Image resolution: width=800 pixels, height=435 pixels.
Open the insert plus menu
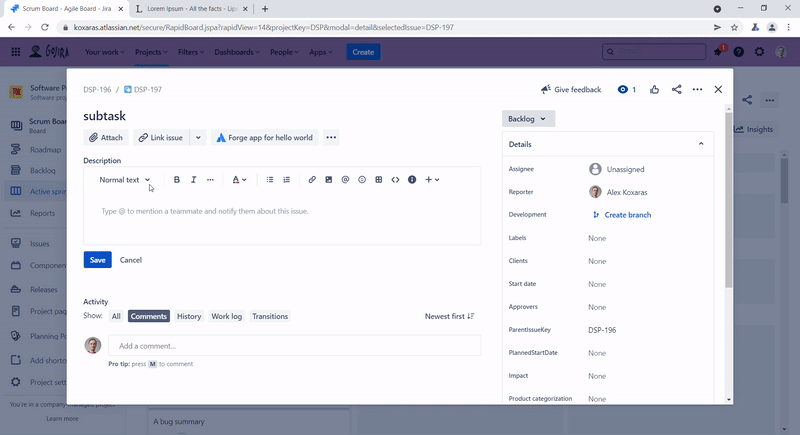(432, 180)
